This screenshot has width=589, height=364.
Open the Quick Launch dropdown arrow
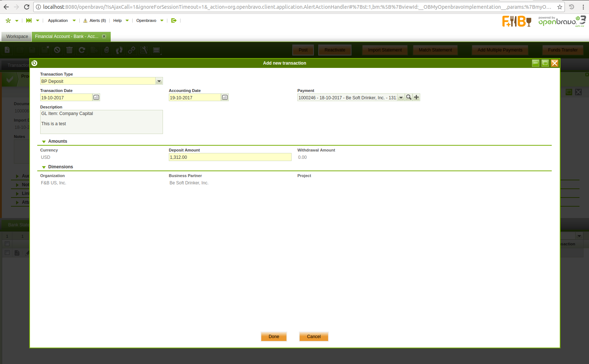pos(17,21)
